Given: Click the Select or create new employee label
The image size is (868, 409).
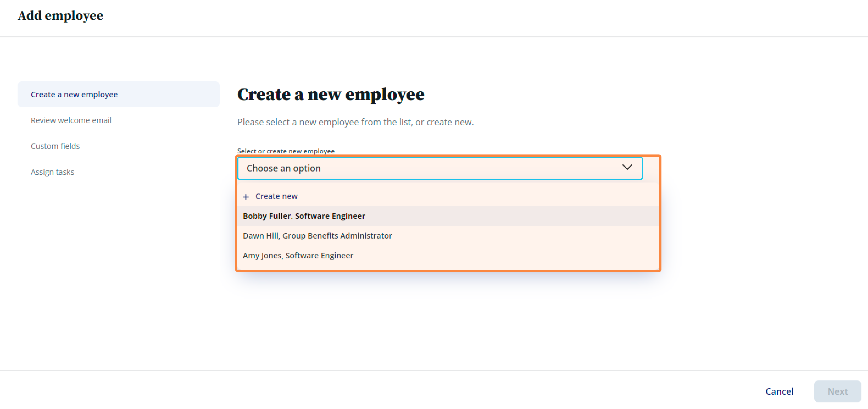Looking at the screenshot, I should (286, 151).
